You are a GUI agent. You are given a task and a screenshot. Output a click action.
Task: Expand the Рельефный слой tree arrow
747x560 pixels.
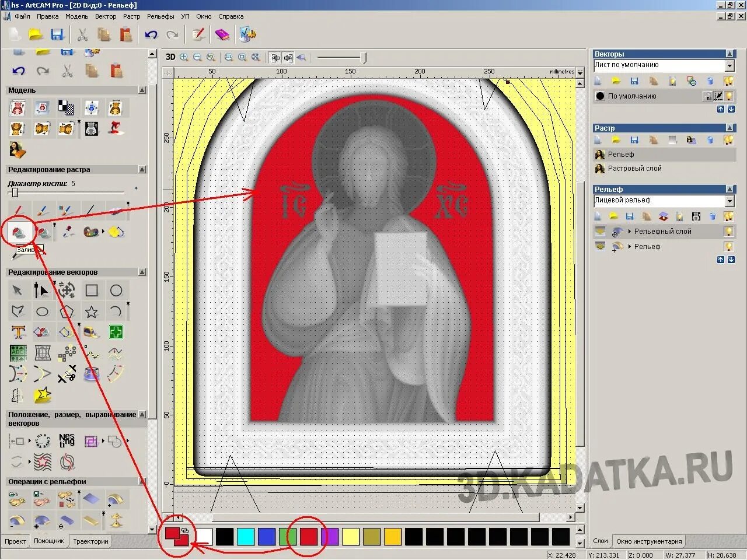(630, 232)
